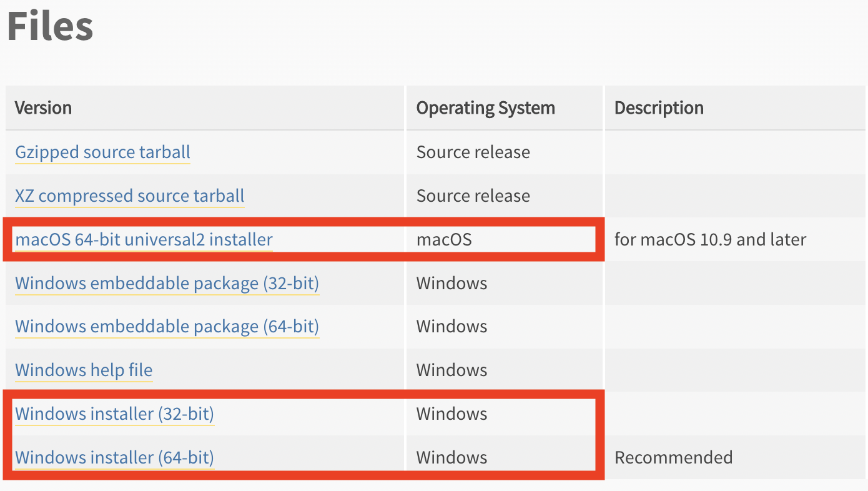Download the Windows help file
The image size is (868, 491).
[84, 370]
